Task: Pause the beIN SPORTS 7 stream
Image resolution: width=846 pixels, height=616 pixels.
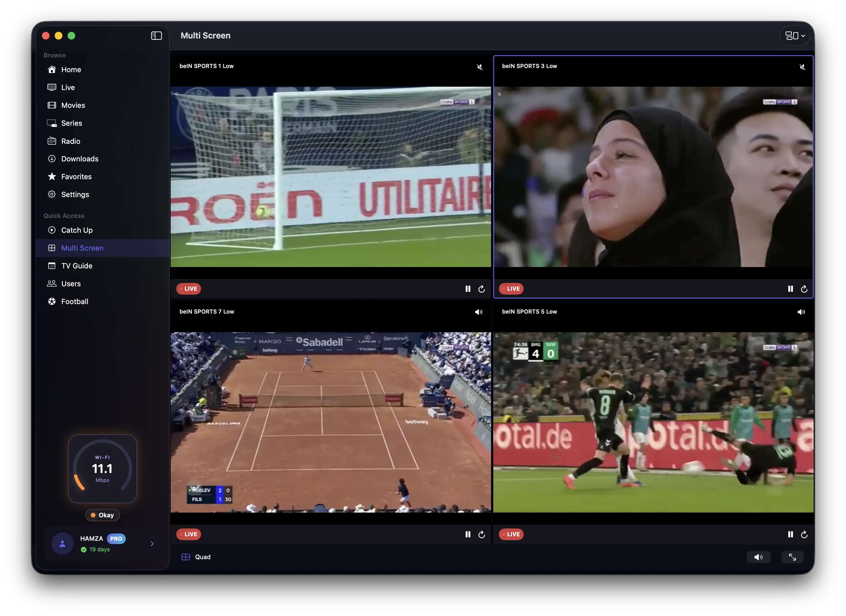Action: pyautogui.click(x=468, y=534)
